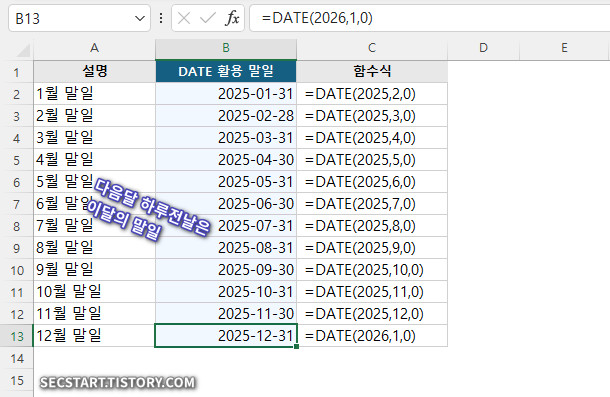Click the three-dot formula bar handle

click(161, 18)
